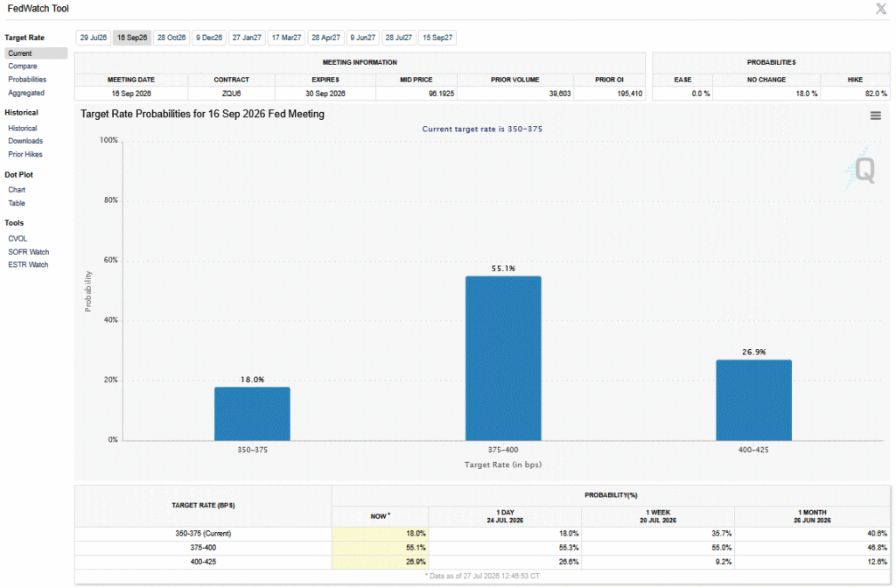Open the CVOL tool link
This screenshot has height=588, width=896.
[17, 239]
